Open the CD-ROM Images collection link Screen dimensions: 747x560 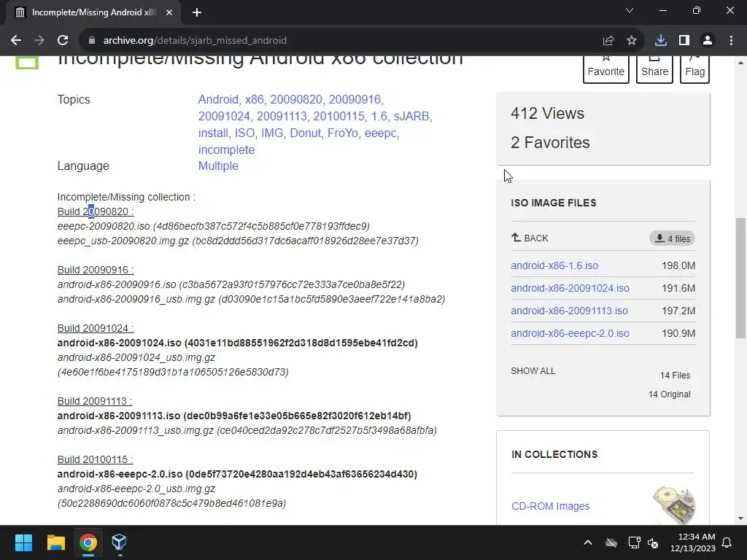[x=550, y=506]
